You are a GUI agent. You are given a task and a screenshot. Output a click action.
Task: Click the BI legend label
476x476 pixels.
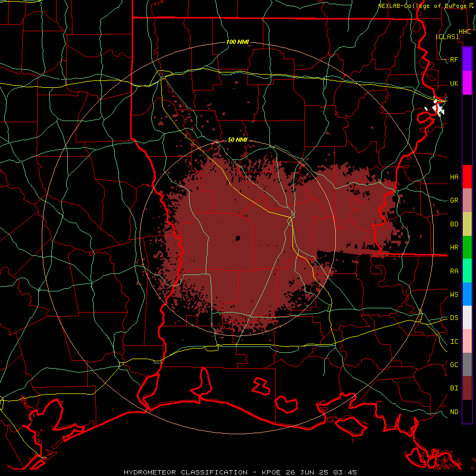454,388
